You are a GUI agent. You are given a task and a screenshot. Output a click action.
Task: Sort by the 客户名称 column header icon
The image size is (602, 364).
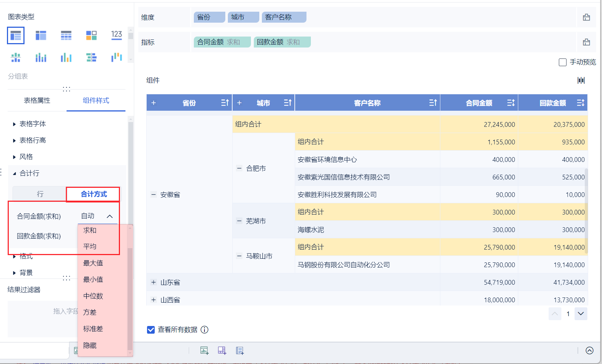pos(433,103)
